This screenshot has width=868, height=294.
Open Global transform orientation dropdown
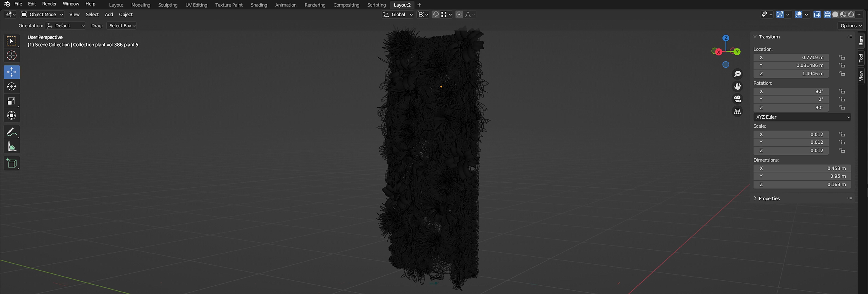(x=398, y=15)
